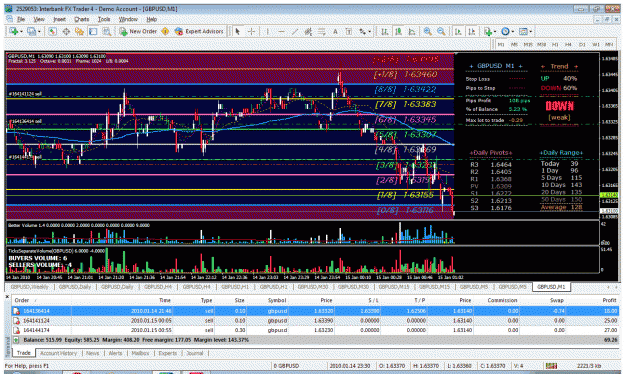This screenshot has height=374, width=625.
Task: Switch to the H4 timeframe button
Action: click(568, 44)
